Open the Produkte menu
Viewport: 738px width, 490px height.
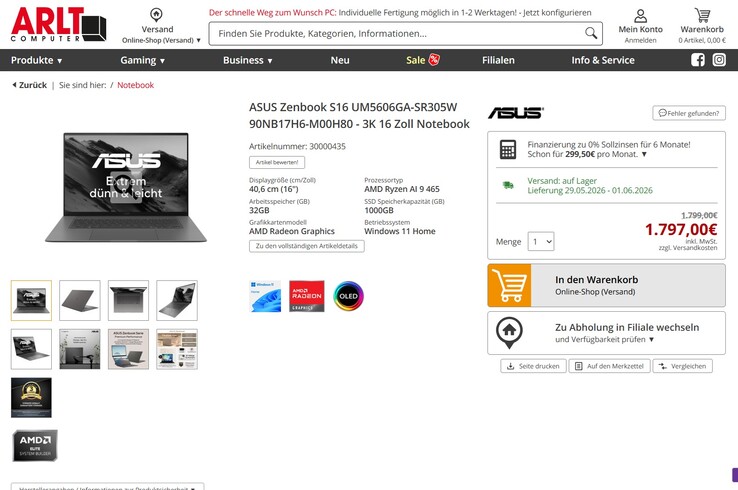pos(37,60)
